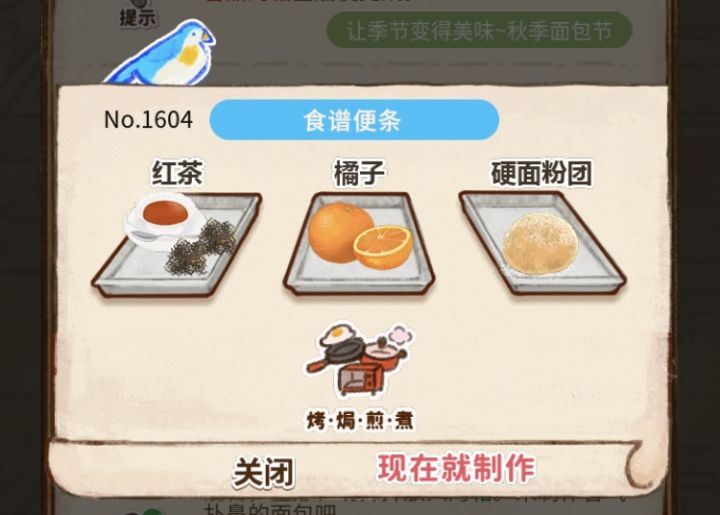The height and width of the screenshot is (515, 720).
Task: Open the 秋季面包节 green banner
Action: [479, 30]
